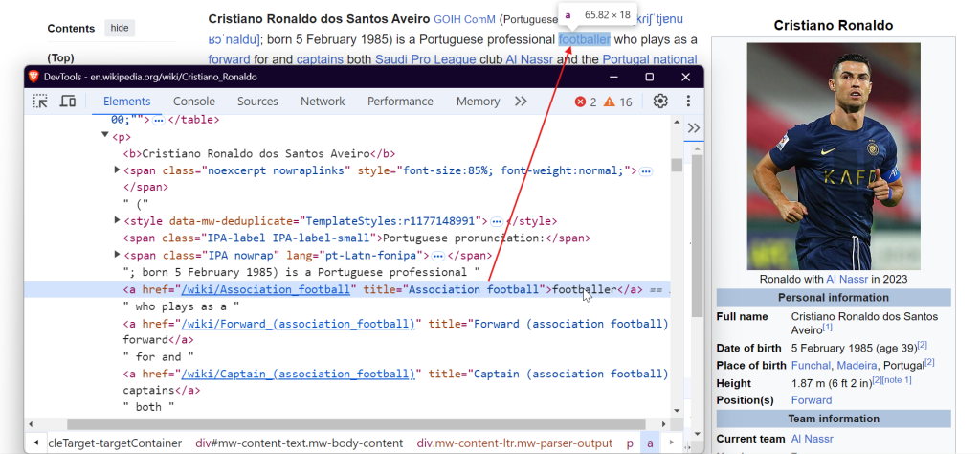Open the Performance tab

click(400, 102)
